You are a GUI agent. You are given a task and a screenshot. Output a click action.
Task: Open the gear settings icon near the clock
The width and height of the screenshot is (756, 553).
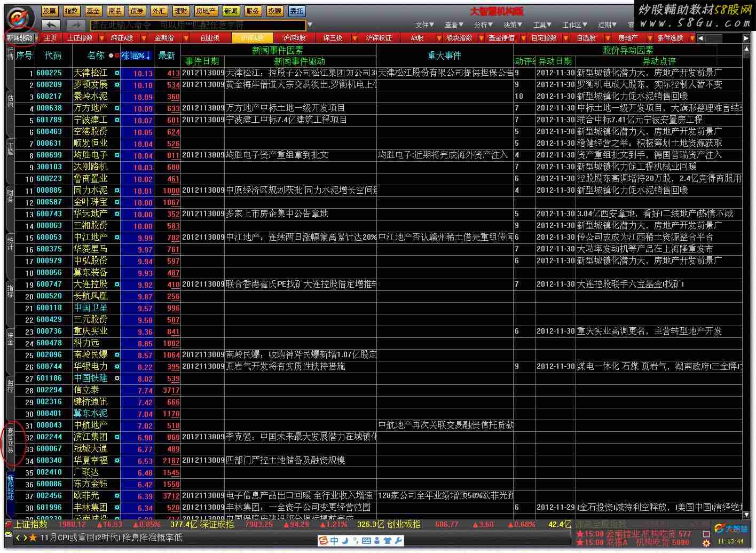[707, 543]
